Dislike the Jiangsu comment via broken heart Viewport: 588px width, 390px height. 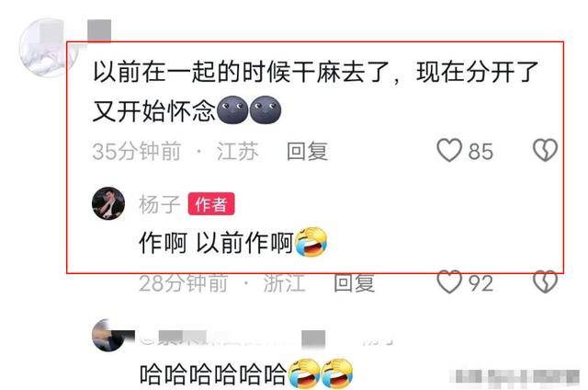(545, 150)
